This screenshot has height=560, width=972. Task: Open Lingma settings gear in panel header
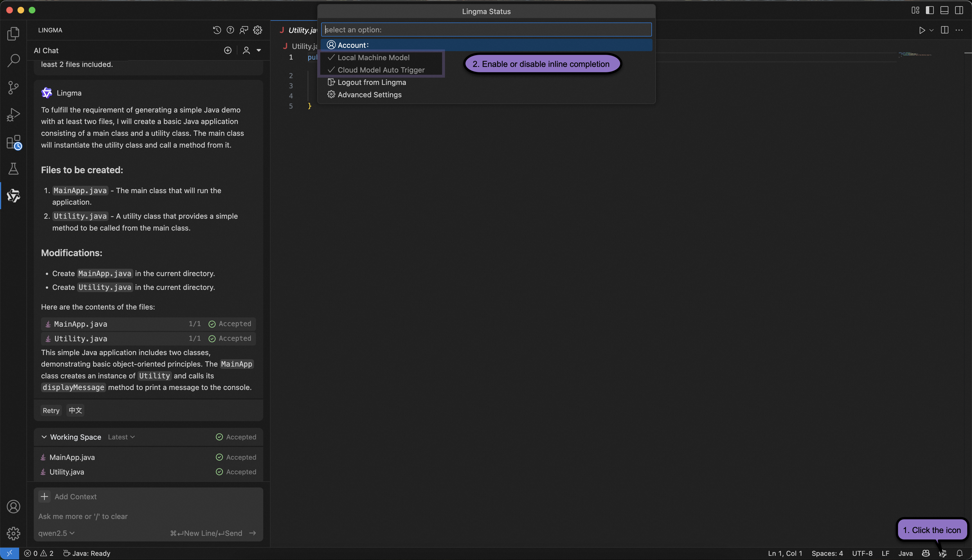[258, 30]
